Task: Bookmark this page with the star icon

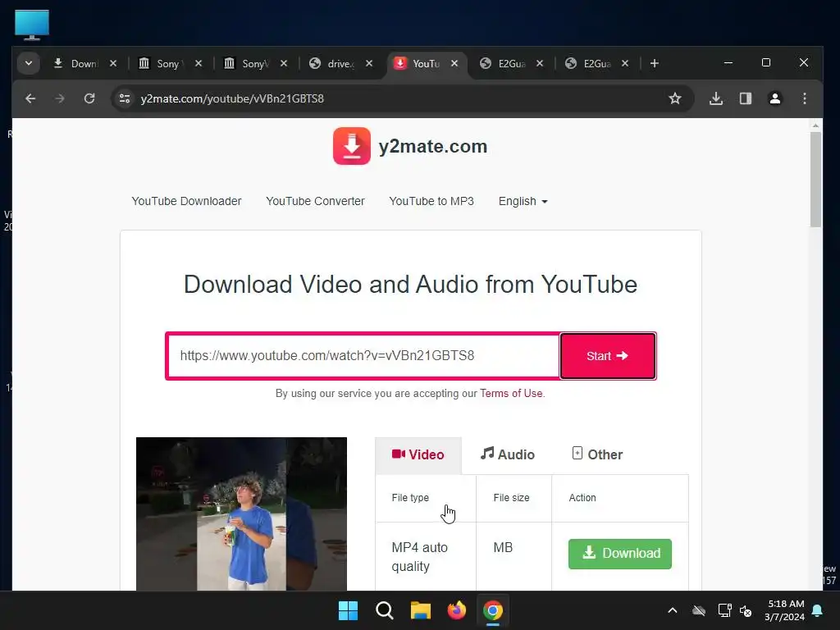Action: click(x=675, y=98)
